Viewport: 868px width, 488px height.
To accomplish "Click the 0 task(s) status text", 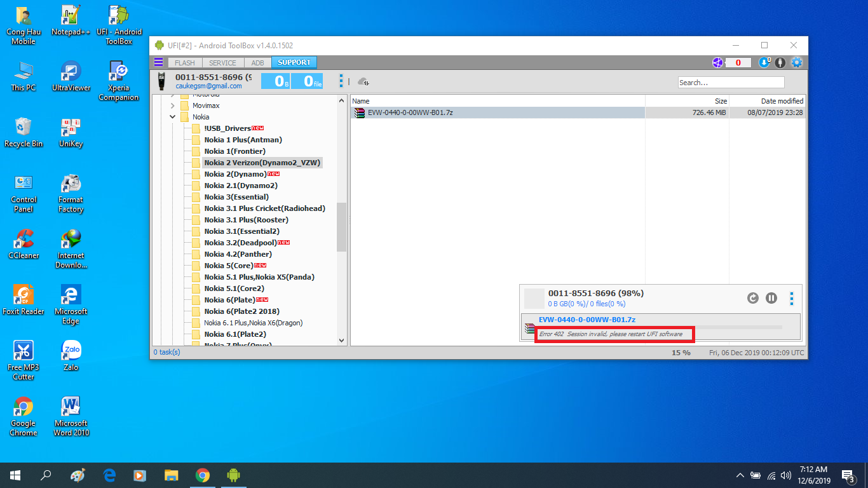I will (166, 352).
